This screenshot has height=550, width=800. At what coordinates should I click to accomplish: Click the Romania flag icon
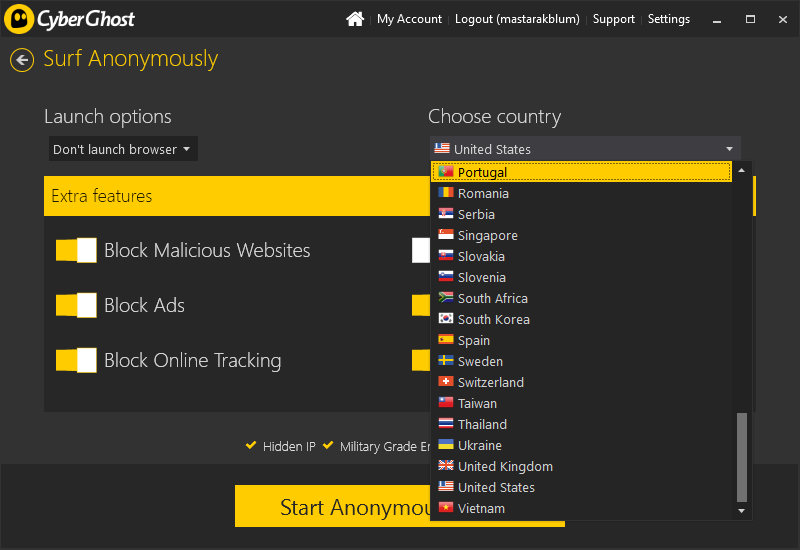pyautogui.click(x=446, y=192)
